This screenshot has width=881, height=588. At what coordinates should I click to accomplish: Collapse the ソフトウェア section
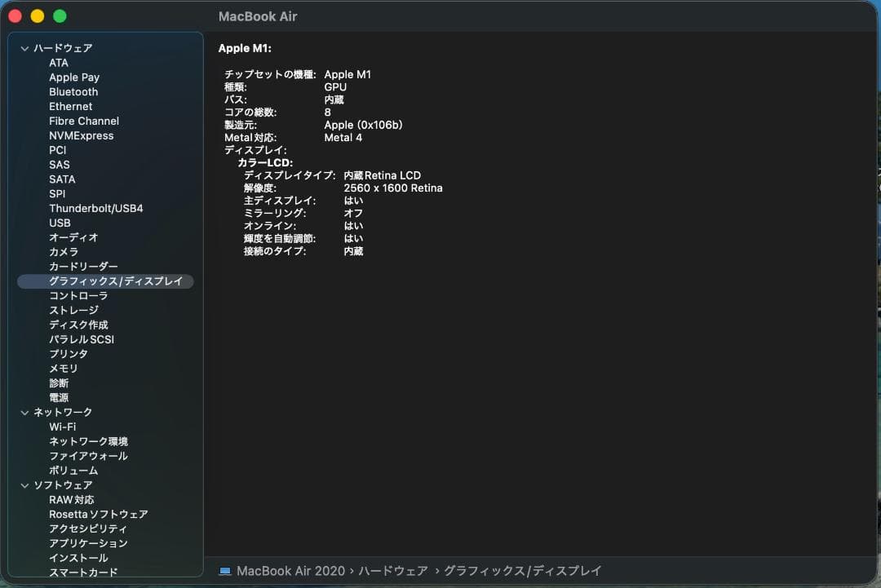[25, 485]
